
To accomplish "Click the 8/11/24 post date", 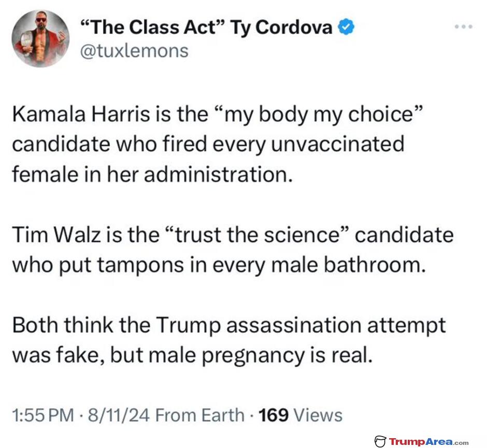I will pyautogui.click(x=119, y=415).
